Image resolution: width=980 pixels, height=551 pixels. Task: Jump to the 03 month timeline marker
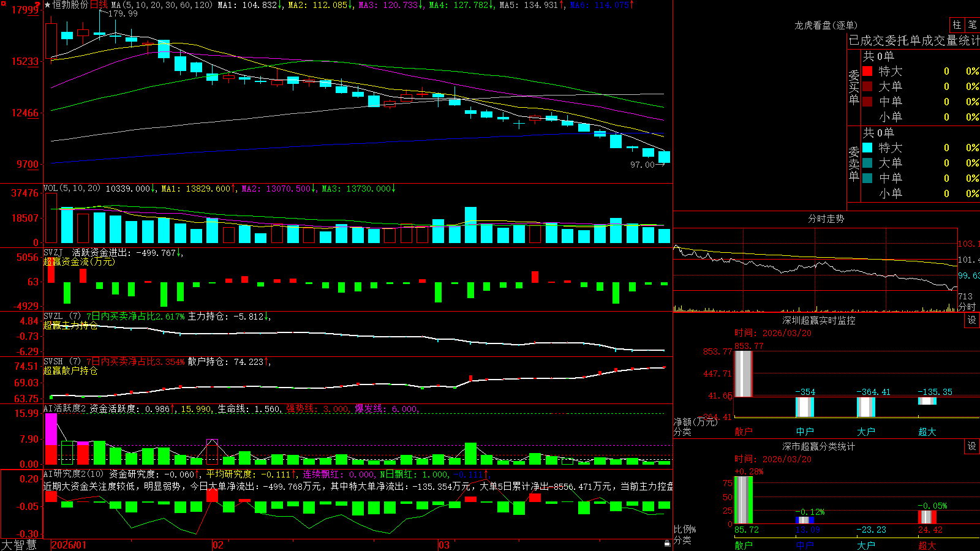point(444,545)
